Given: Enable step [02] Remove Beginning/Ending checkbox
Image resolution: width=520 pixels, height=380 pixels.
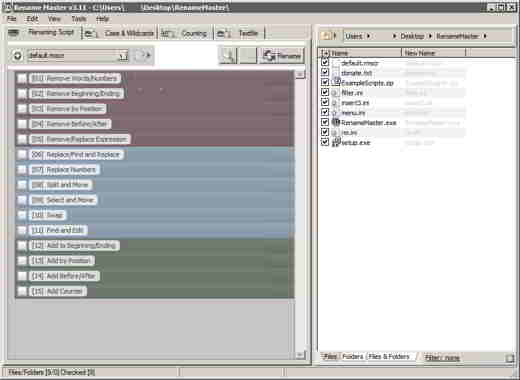Looking at the screenshot, I should [x=22, y=93].
